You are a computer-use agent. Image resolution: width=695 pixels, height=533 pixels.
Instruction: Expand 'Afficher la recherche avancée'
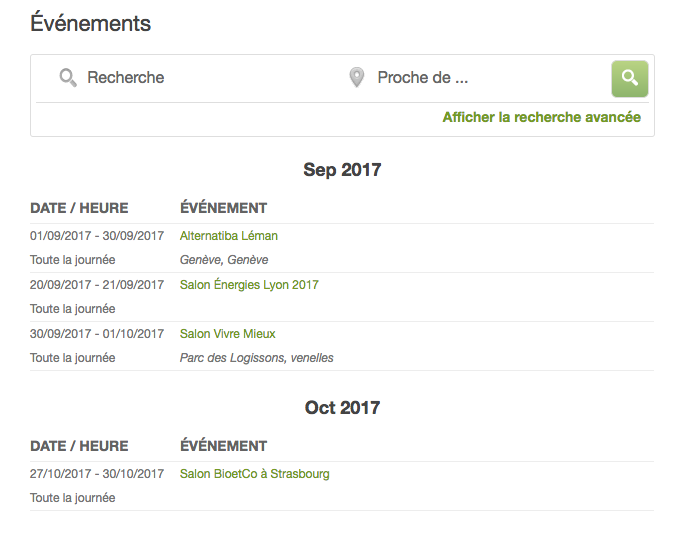(x=542, y=117)
